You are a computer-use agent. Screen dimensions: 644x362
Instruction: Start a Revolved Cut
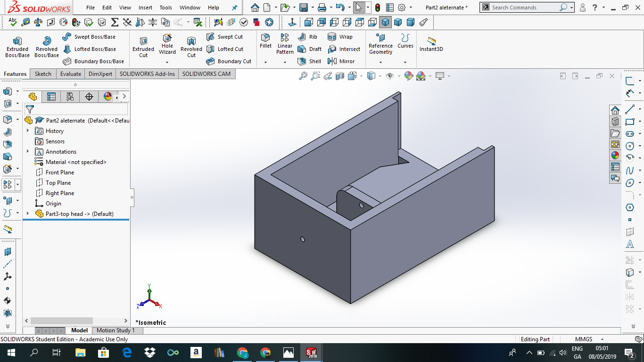click(x=191, y=47)
